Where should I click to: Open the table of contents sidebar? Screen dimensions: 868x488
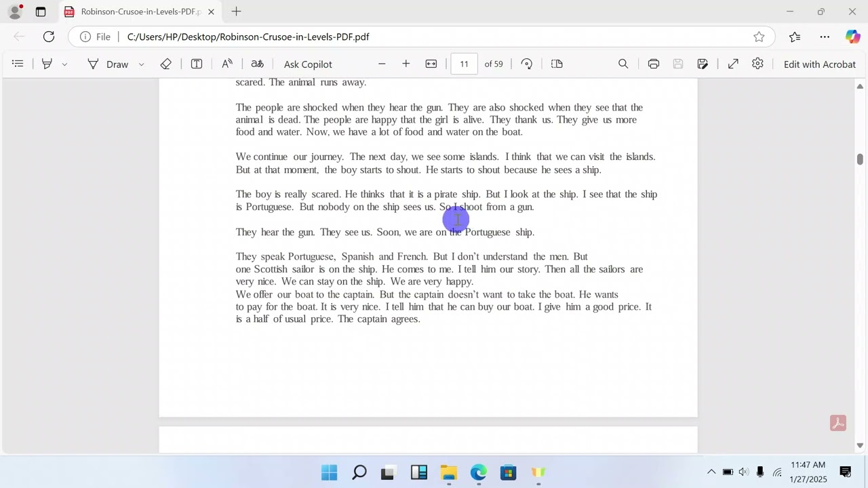[18, 64]
